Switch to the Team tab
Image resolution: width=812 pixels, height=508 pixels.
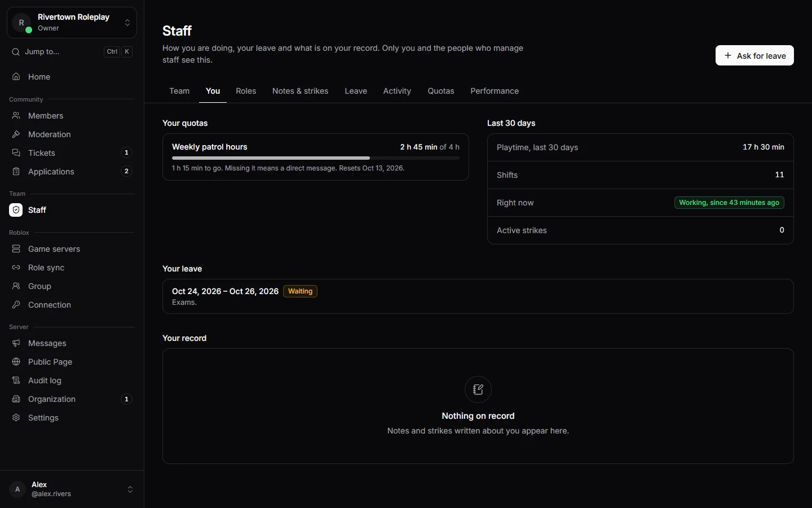(x=179, y=91)
